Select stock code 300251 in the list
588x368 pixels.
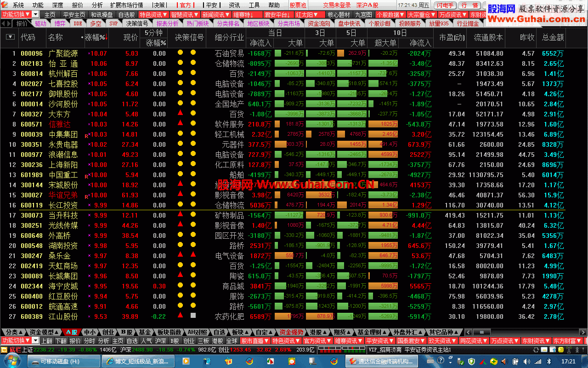tap(32, 225)
